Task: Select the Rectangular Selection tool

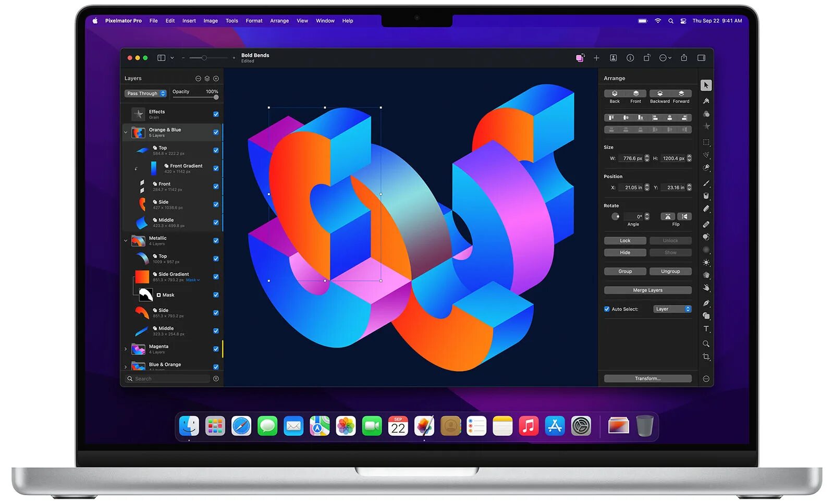Action: pos(706,142)
